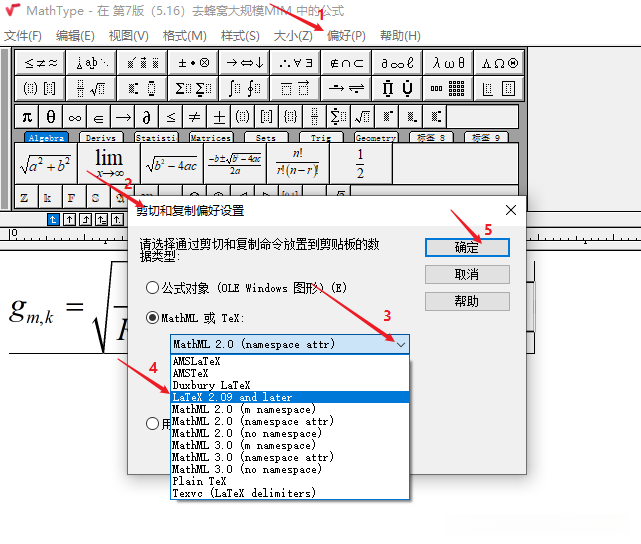Open the relational symbols palette (≤≠≈)

click(x=40, y=63)
